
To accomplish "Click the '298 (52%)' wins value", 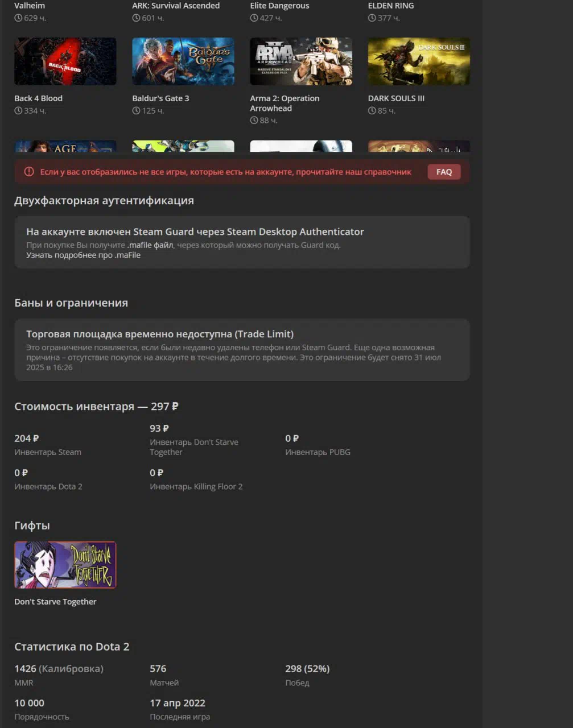I will (x=307, y=669).
